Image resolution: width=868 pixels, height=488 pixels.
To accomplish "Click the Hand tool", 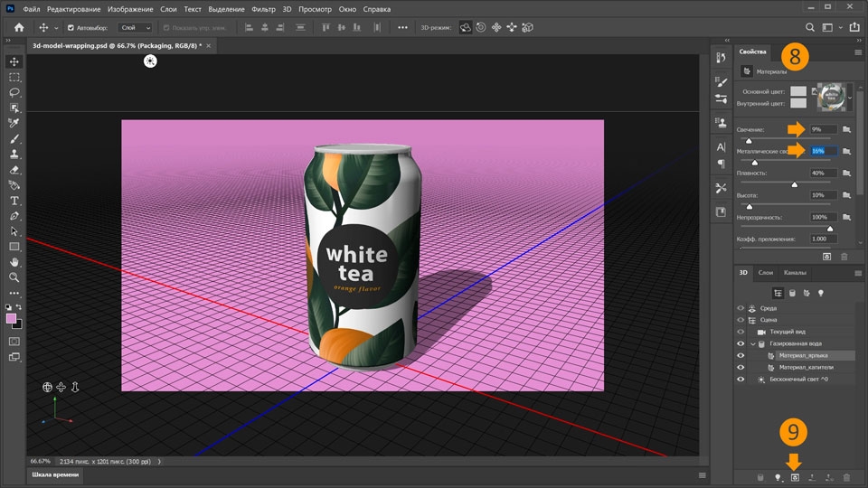I will click(14, 262).
